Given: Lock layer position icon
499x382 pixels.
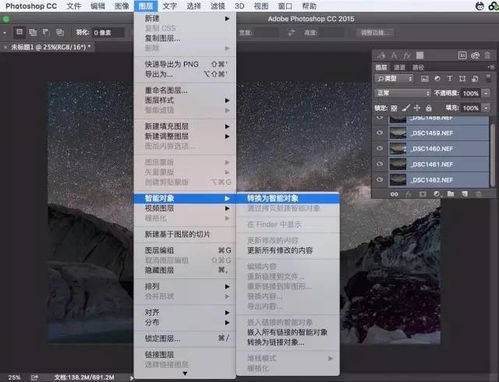Looking at the screenshot, I should click(417, 108).
